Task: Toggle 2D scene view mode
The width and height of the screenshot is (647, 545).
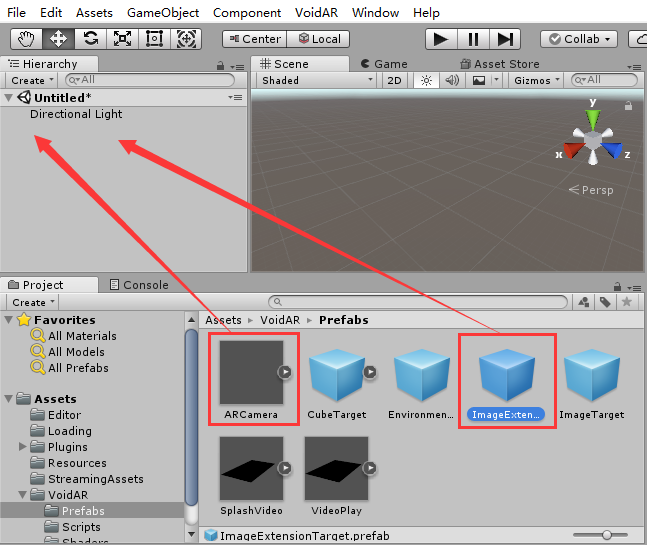Action: click(394, 80)
